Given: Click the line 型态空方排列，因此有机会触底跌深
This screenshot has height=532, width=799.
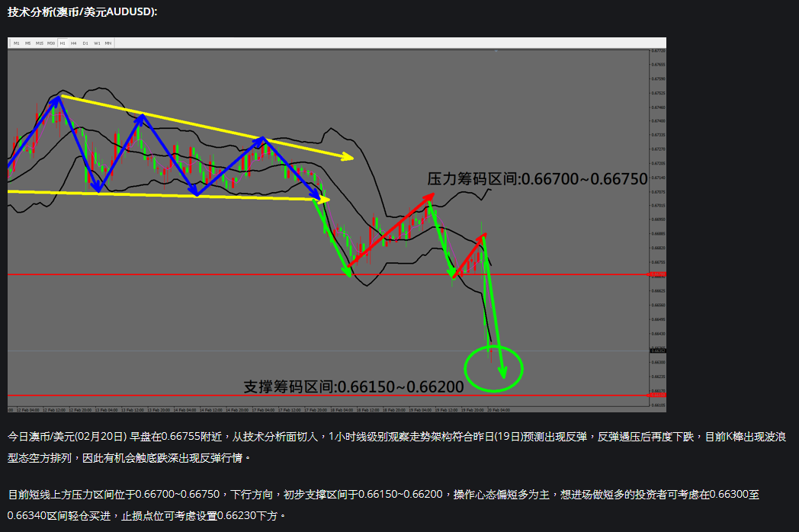Looking at the screenshot, I should click(130, 457).
